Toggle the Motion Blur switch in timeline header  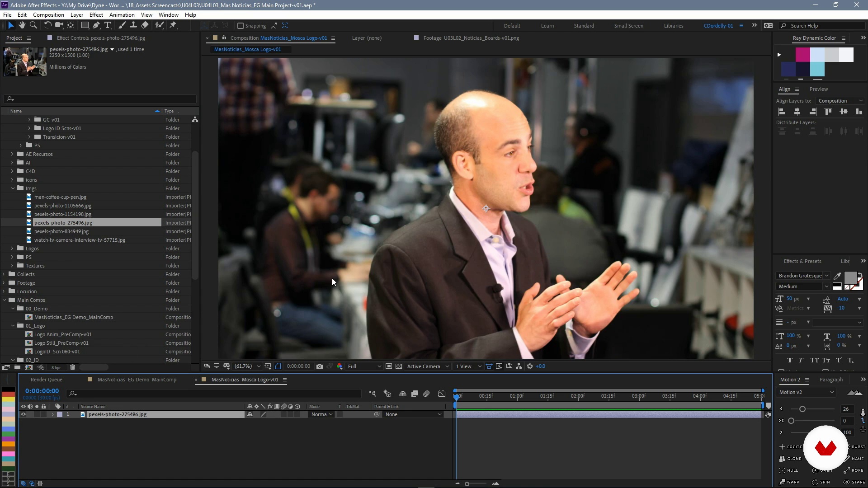pos(426,394)
